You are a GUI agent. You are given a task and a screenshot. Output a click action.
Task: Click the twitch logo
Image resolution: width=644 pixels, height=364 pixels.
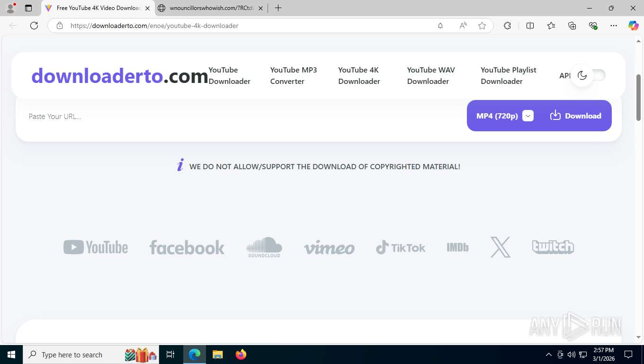tap(553, 247)
